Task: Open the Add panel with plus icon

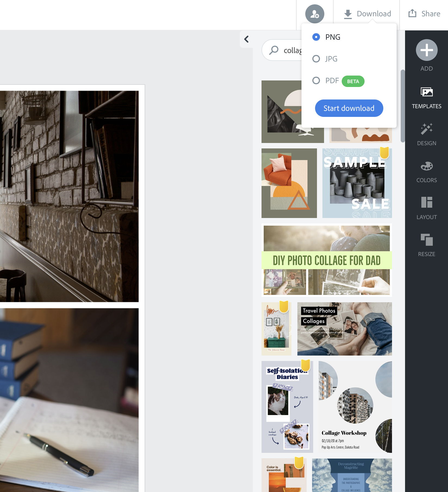Action: click(426, 50)
